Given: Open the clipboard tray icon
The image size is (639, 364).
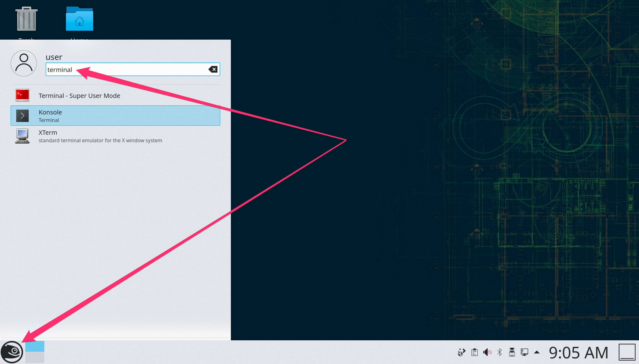Looking at the screenshot, I should click(474, 352).
